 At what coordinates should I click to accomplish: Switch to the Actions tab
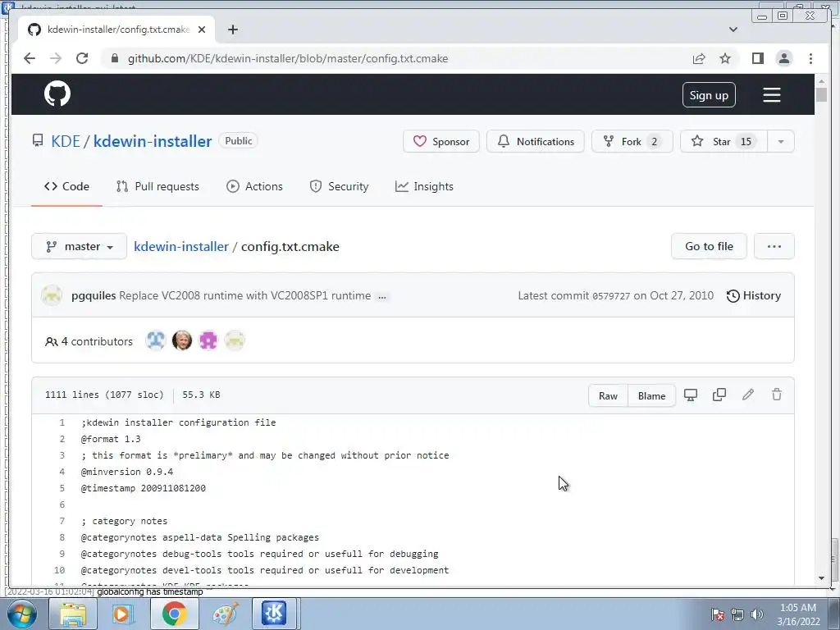tap(254, 186)
